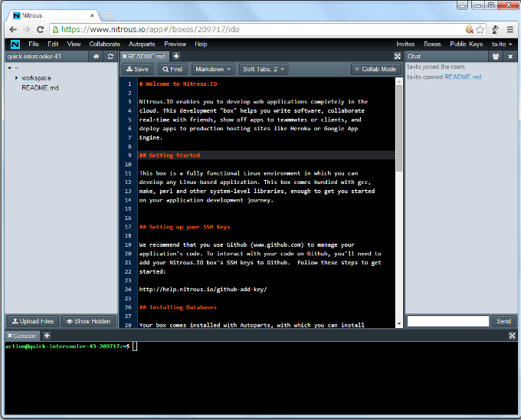Screen dimensions: 521x420
Task: Save the README.md file
Action: coord(137,69)
